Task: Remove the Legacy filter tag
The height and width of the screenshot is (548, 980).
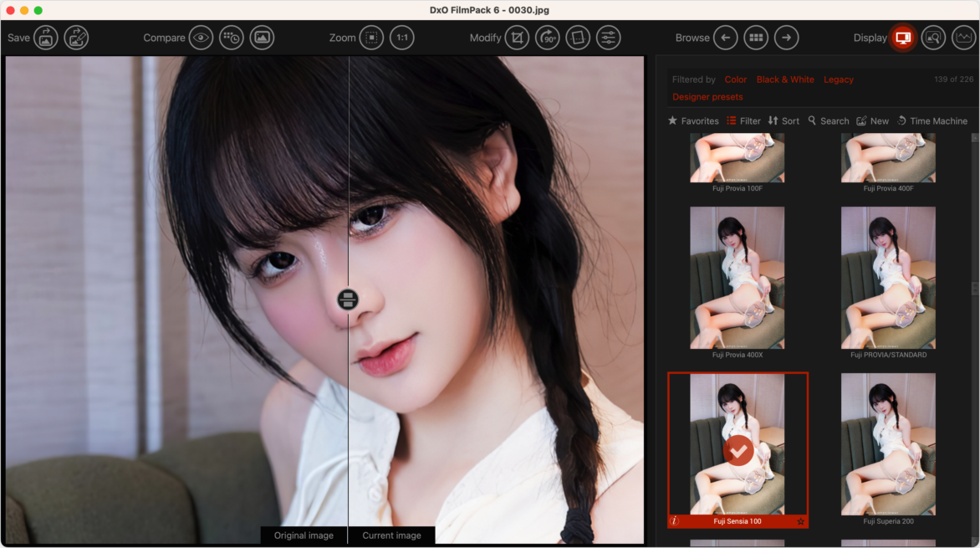Action: 838,79
